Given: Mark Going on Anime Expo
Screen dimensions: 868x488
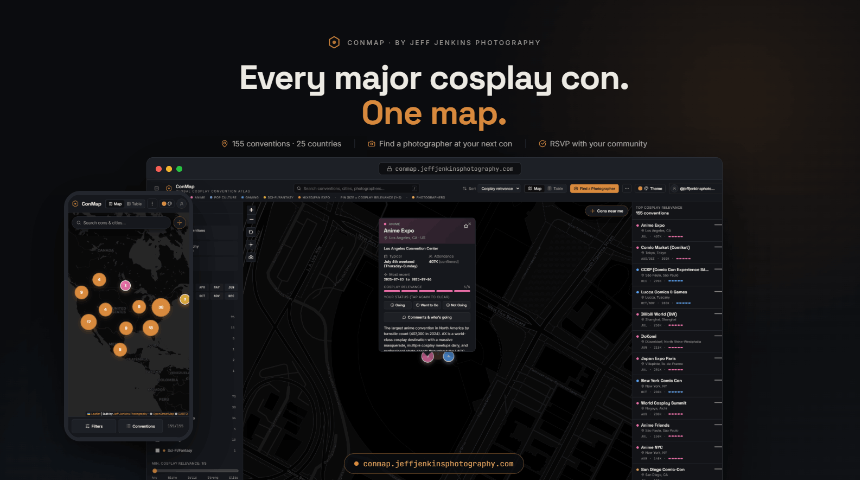Looking at the screenshot, I should (x=398, y=305).
